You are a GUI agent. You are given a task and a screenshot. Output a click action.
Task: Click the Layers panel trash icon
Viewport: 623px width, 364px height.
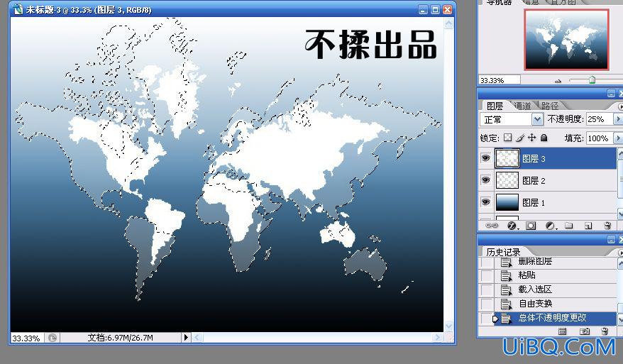click(x=607, y=226)
